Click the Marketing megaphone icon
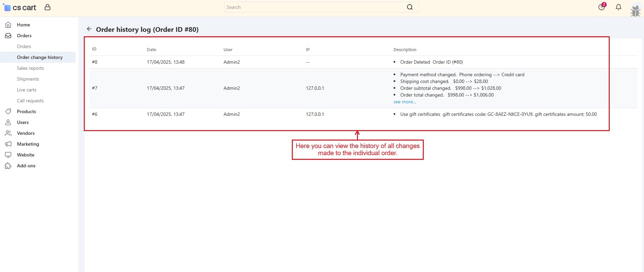Viewport: 644px width, 272px height. (x=8, y=144)
